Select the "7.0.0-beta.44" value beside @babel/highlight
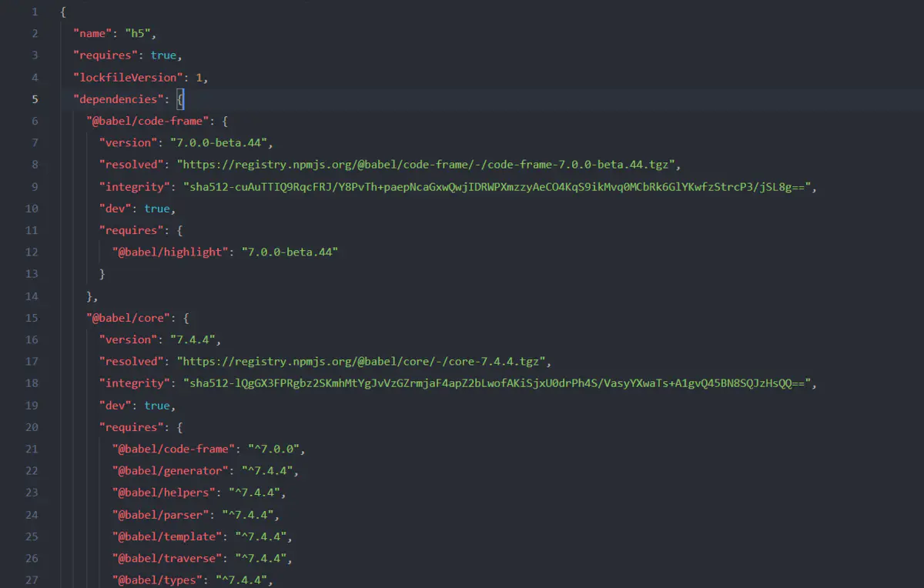924x588 pixels. point(290,252)
